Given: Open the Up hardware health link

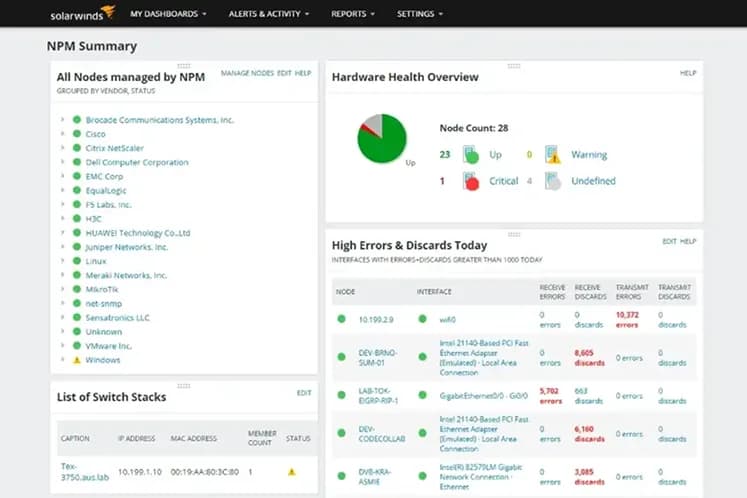Looking at the screenshot, I should 495,154.
